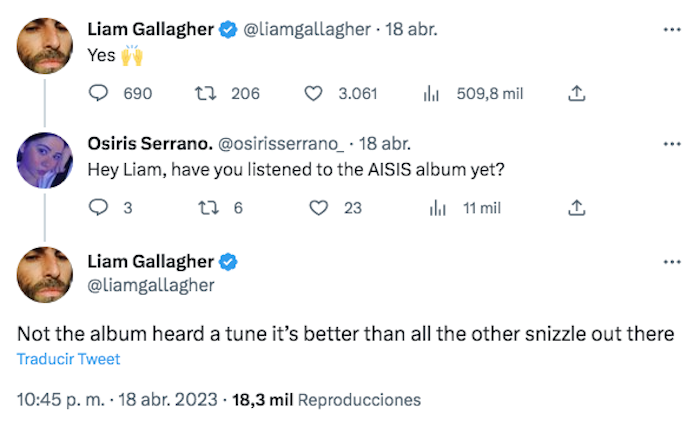View the 18,3 mil Reproducciones count

(327, 399)
